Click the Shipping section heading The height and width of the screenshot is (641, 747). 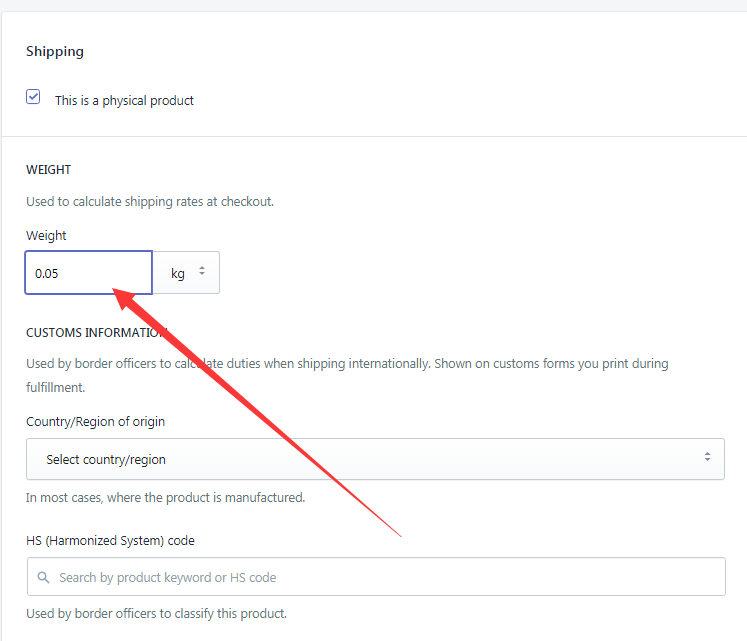tap(55, 51)
